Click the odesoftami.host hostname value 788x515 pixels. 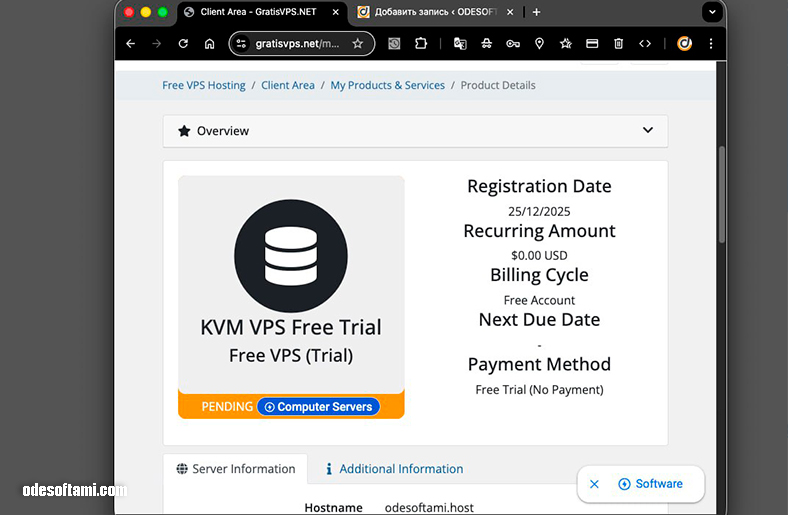[x=429, y=508]
